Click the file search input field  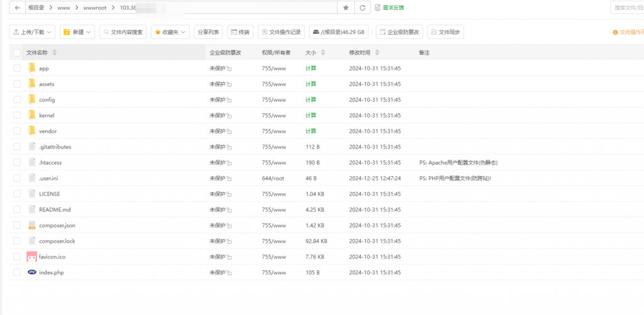(x=627, y=8)
